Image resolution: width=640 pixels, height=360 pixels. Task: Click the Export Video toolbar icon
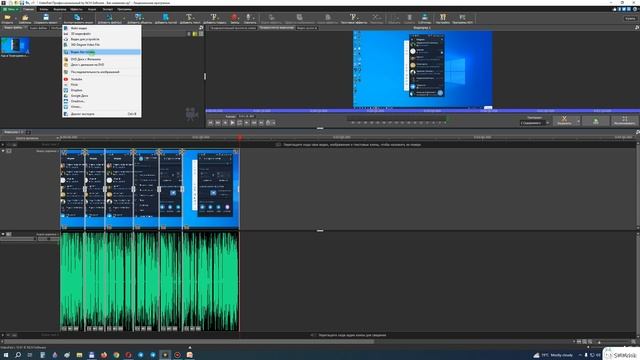78,18
